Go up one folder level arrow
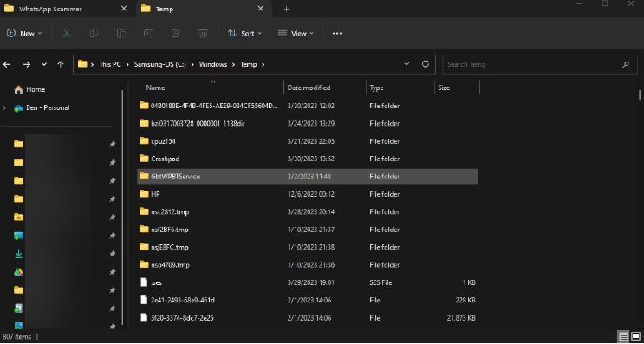 [61, 64]
